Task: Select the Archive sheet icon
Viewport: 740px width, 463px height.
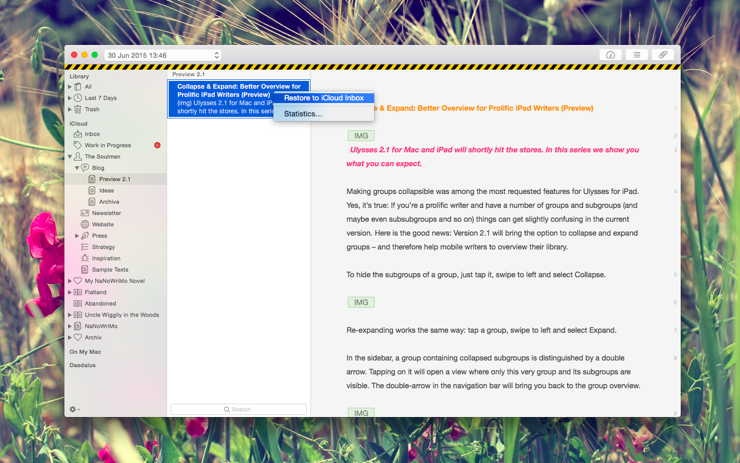Action: (x=92, y=202)
